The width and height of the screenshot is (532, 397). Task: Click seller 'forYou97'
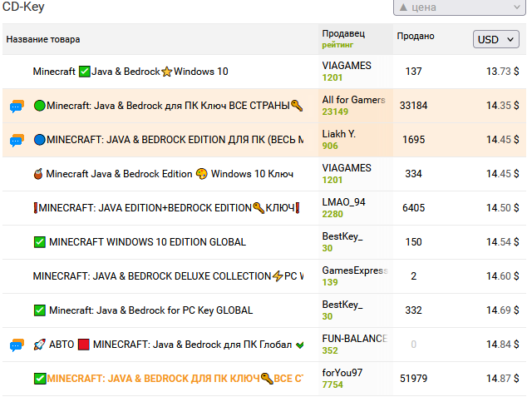(x=342, y=373)
